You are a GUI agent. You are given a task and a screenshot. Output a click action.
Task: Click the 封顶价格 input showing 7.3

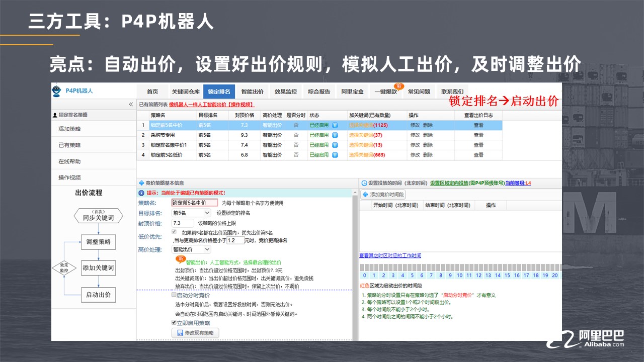click(x=183, y=223)
